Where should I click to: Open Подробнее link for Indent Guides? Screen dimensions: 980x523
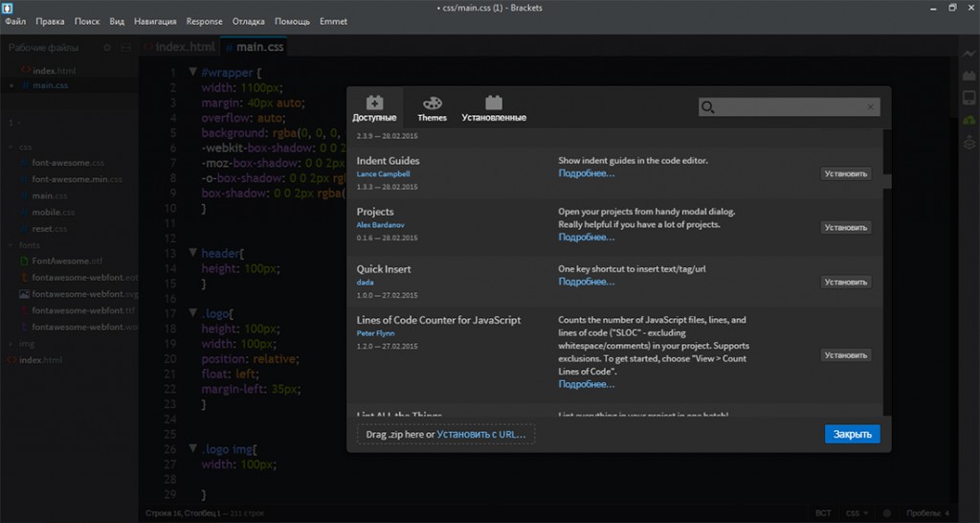click(x=587, y=173)
